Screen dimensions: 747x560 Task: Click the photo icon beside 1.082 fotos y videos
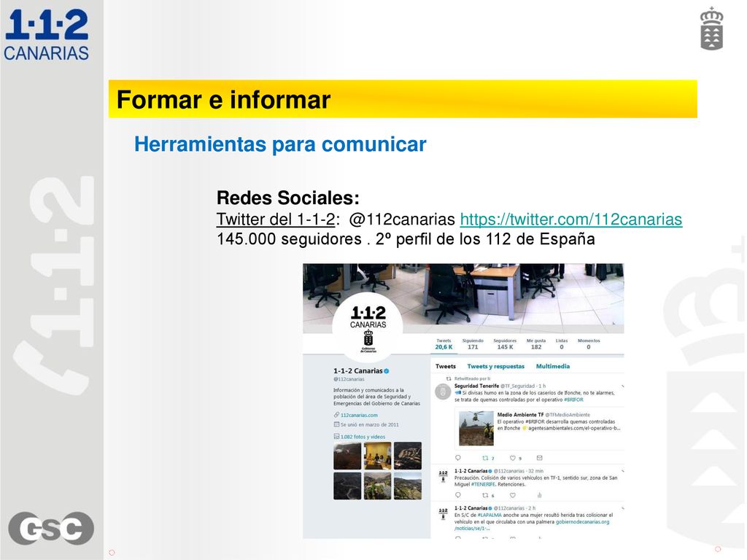click(x=336, y=436)
